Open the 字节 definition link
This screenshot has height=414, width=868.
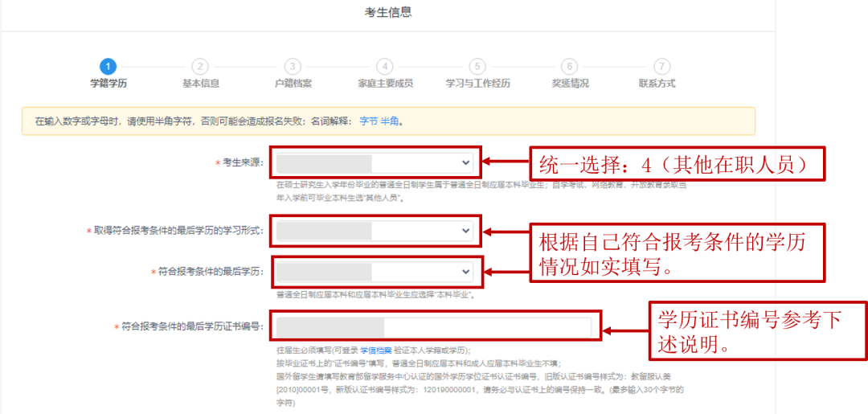(x=368, y=122)
